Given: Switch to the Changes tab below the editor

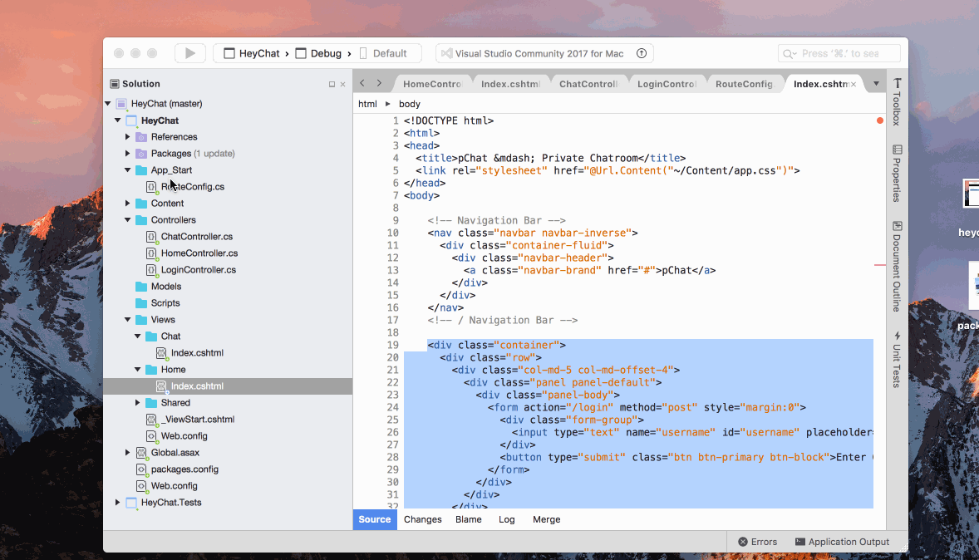Looking at the screenshot, I should tap(422, 519).
